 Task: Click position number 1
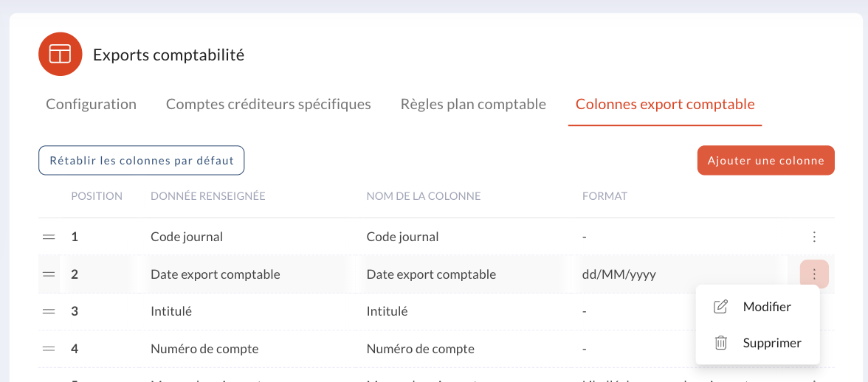point(75,237)
